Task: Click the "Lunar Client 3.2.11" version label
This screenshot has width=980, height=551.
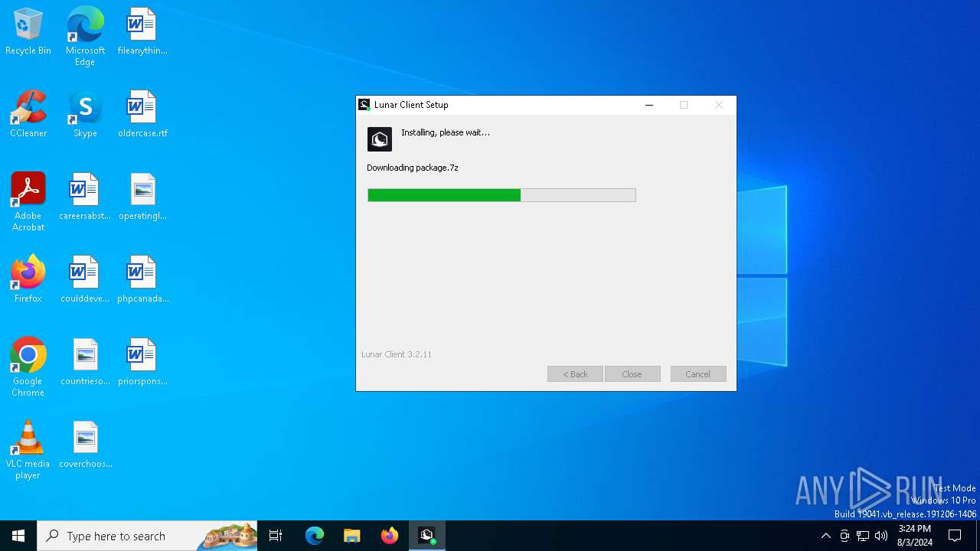Action: tap(397, 354)
